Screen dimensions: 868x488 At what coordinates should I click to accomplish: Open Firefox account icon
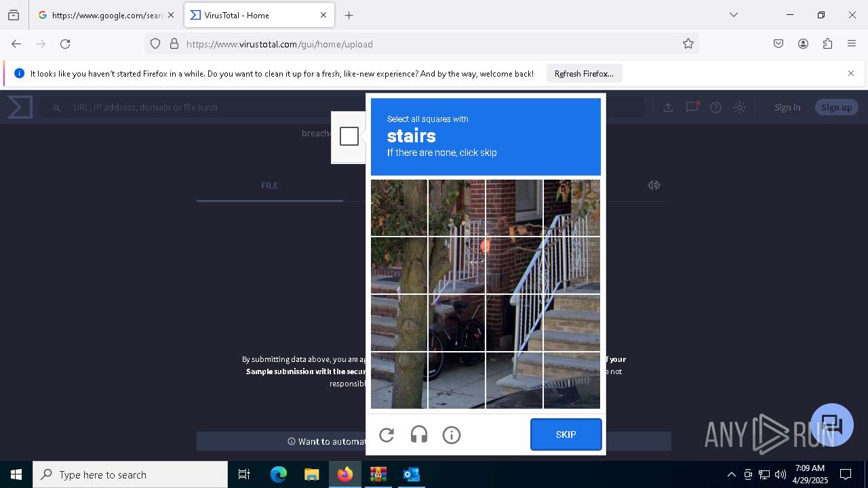pos(803,44)
